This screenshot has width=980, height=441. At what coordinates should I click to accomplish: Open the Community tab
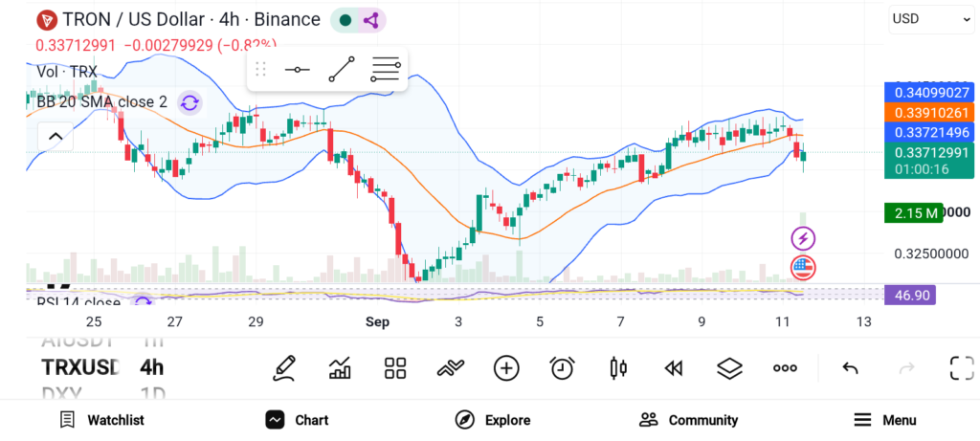click(x=689, y=420)
